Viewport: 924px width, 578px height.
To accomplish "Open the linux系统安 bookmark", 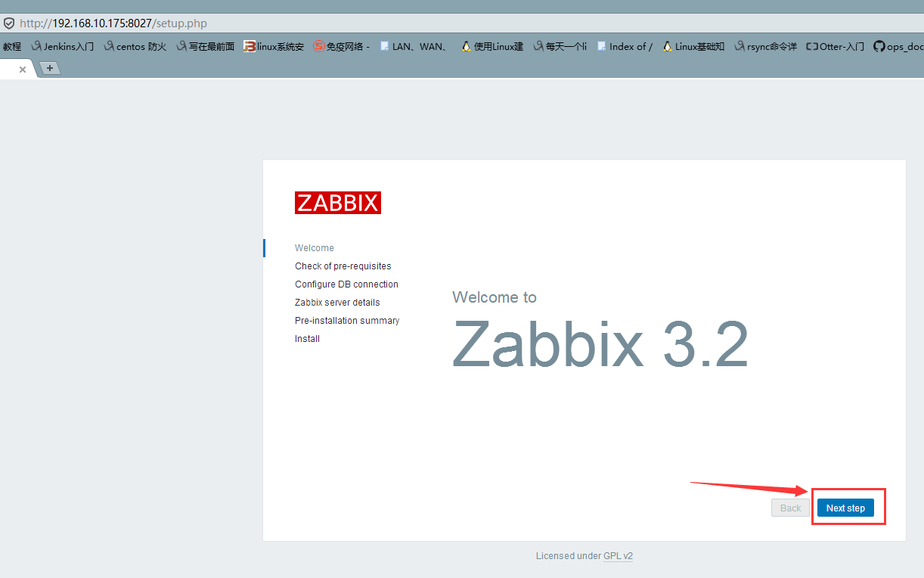I will point(274,46).
